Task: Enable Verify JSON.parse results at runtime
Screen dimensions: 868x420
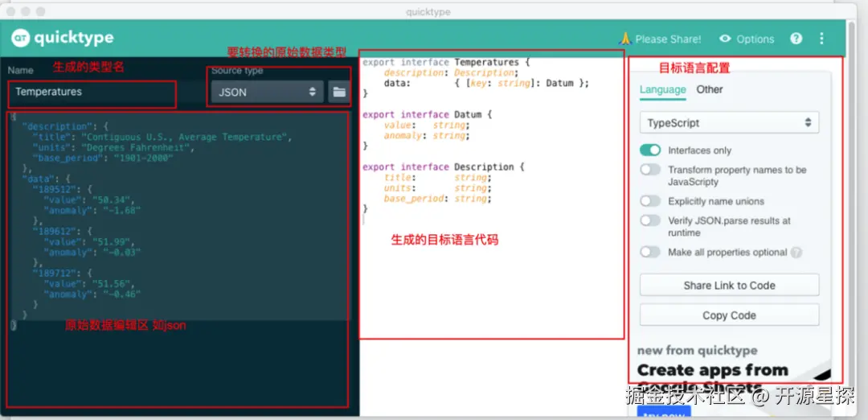Action: tap(650, 220)
